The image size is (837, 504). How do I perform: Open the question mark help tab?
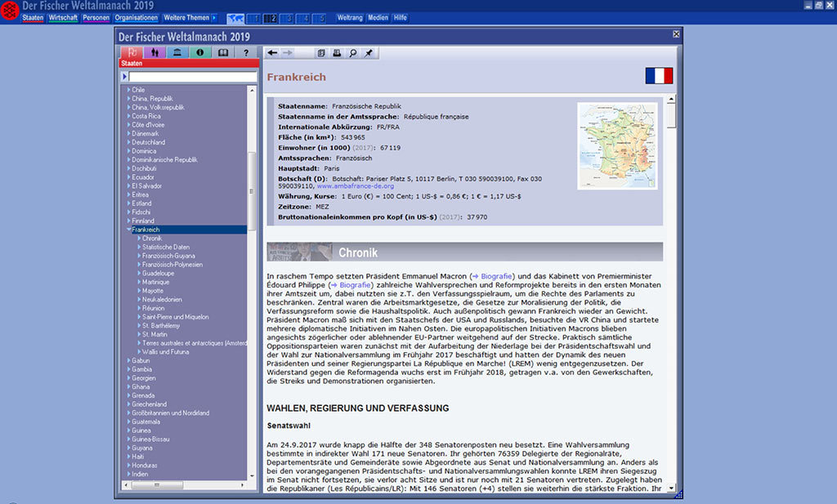coord(246,52)
